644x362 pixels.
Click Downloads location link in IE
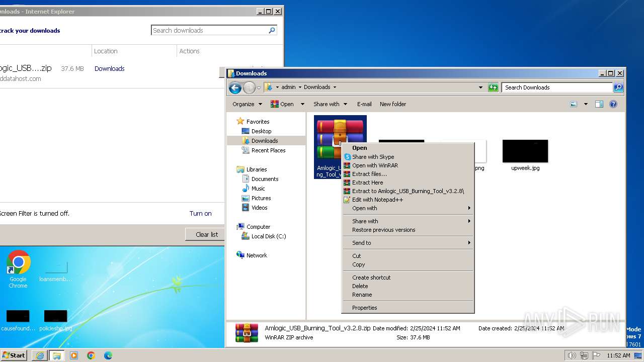click(110, 69)
